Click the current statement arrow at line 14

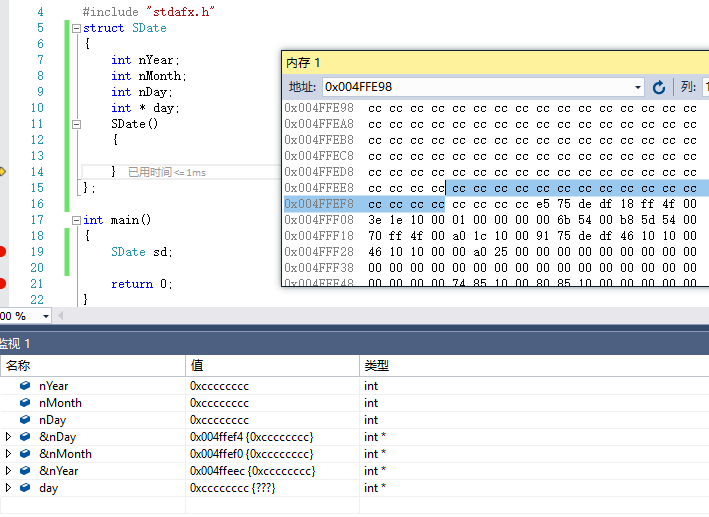(x=2, y=171)
